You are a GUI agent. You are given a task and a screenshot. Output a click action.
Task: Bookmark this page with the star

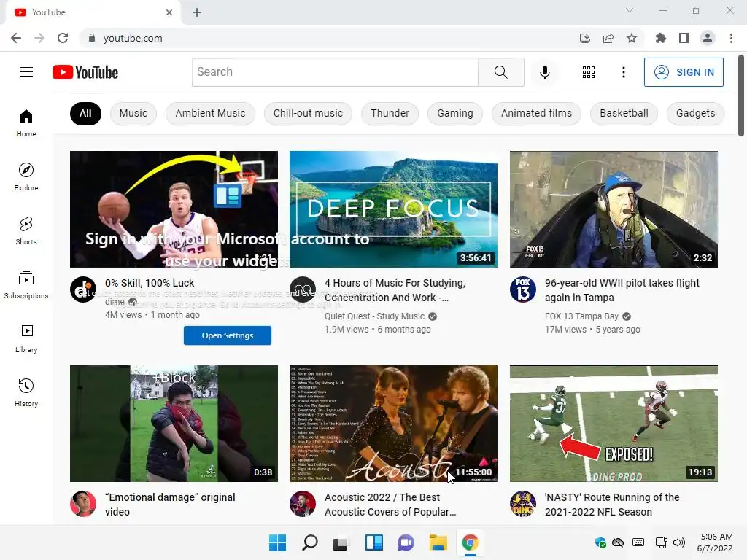pyautogui.click(x=632, y=38)
